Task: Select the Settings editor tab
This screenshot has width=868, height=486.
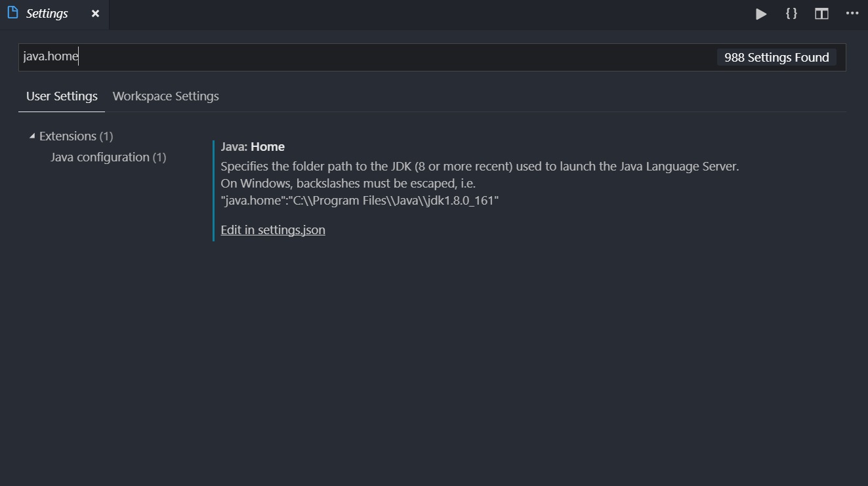Action: [x=54, y=14]
